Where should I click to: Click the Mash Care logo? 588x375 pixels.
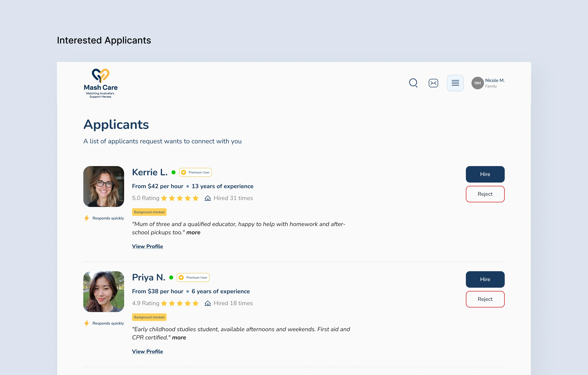101,83
